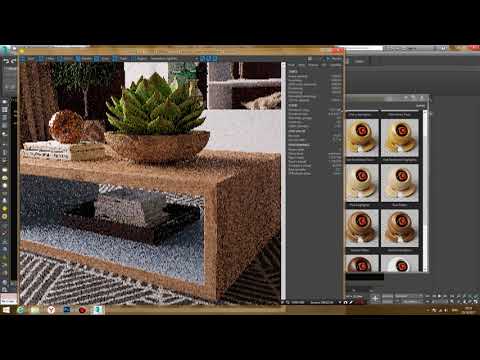Open the Post tab in the frame buffer
The width and height of the screenshot is (480, 360).
(x=292, y=65)
